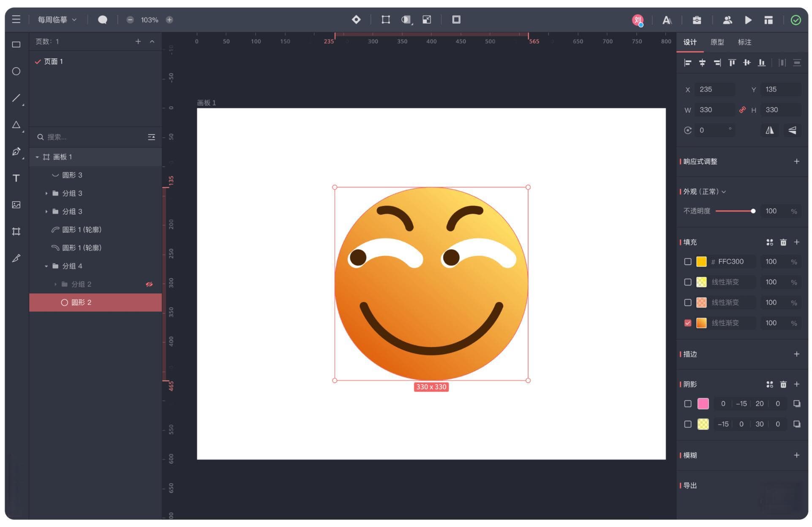Select the Triangle shape tool
The height and width of the screenshot is (527, 812).
(x=16, y=125)
